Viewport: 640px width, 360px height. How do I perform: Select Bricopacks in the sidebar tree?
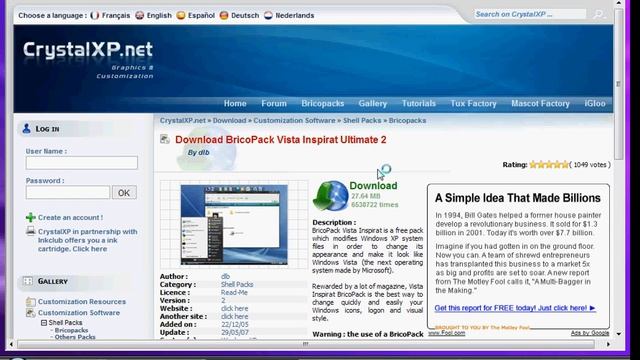[x=71, y=330]
